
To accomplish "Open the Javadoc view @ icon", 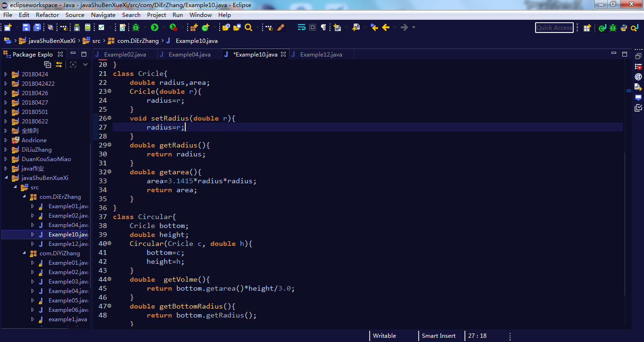I will click(x=638, y=77).
